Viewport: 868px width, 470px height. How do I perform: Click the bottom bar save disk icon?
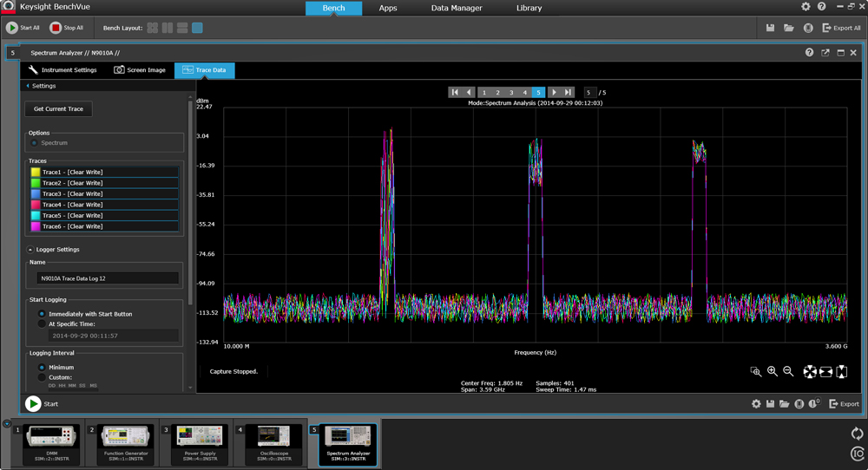pyautogui.click(x=770, y=403)
